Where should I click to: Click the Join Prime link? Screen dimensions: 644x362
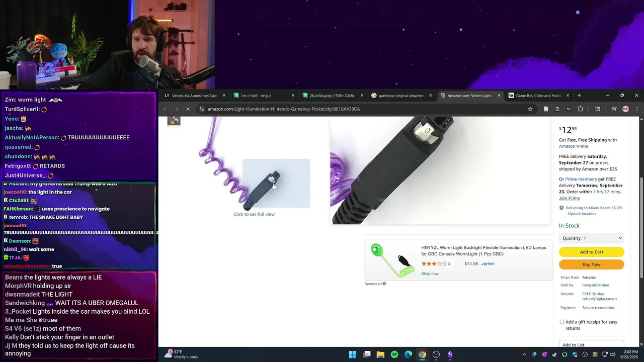(x=570, y=198)
